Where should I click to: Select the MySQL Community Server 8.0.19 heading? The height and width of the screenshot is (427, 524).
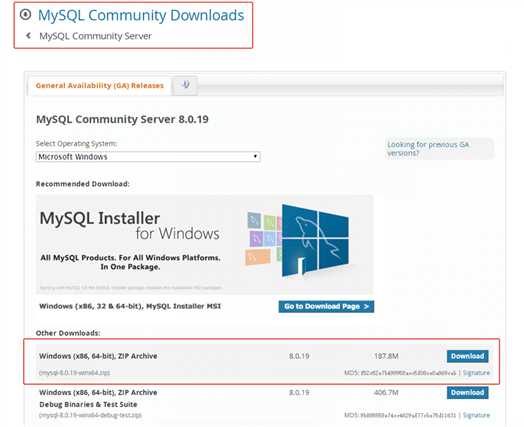[x=122, y=119]
